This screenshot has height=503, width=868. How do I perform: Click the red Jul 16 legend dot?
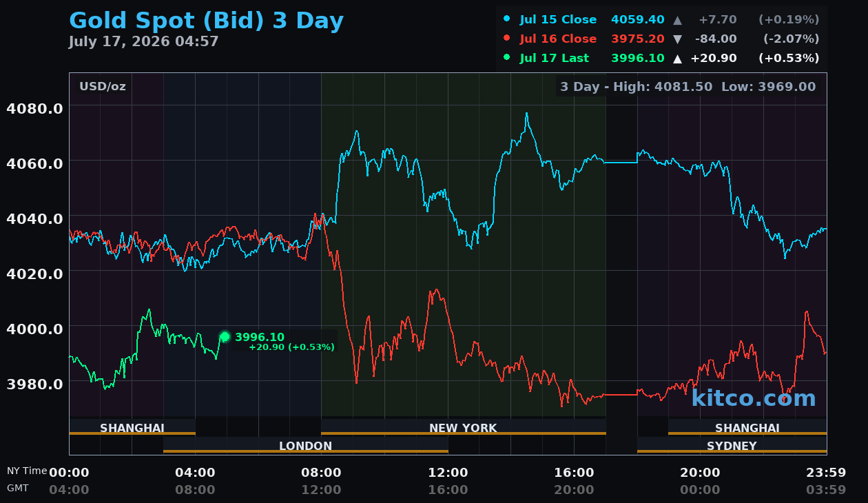coord(507,39)
